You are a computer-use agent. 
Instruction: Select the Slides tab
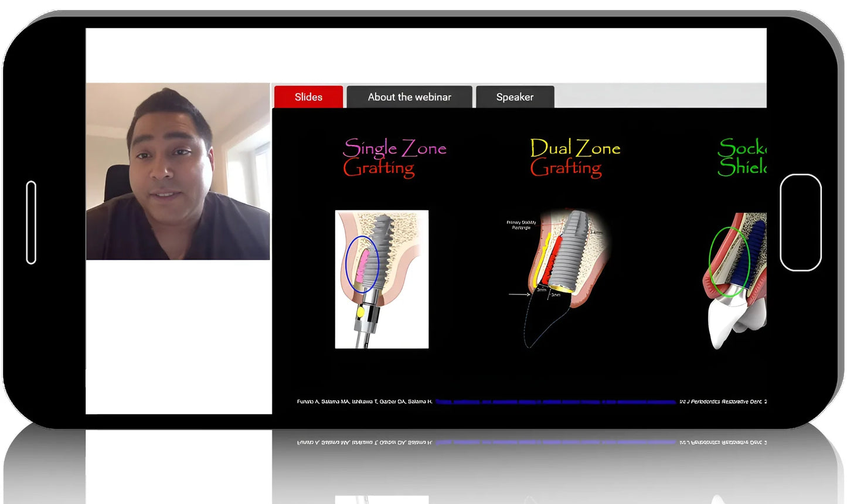pyautogui.click(x=308, y=97)
